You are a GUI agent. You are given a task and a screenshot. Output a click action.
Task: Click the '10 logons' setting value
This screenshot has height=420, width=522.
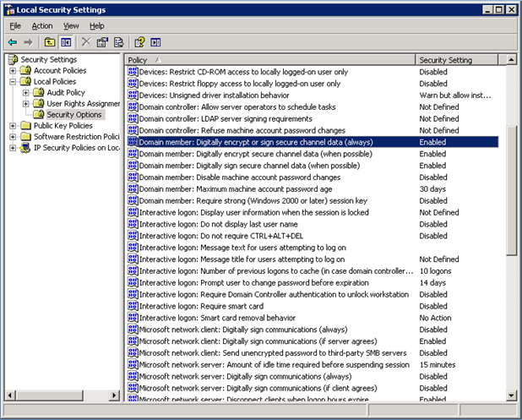(435, 271)
